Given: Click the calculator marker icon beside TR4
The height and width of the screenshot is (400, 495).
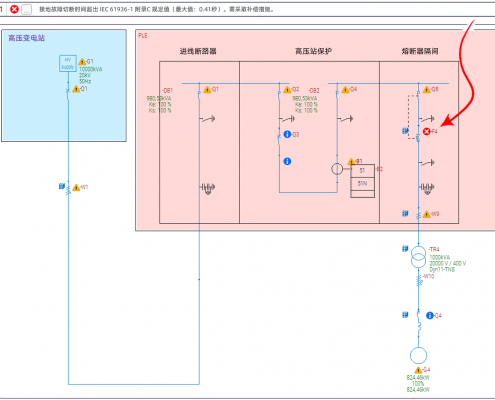Looking at the screenshot, I should (405, 249).
